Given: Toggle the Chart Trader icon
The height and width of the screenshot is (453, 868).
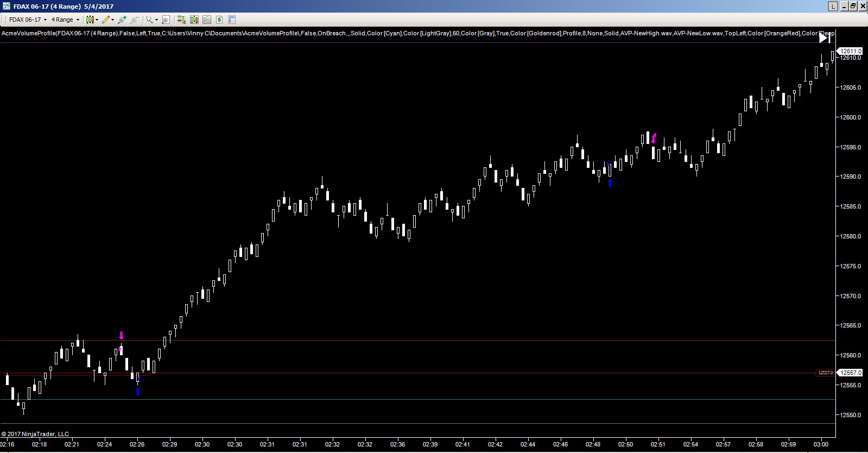Looking at the screenshot, I should point(181,20).
